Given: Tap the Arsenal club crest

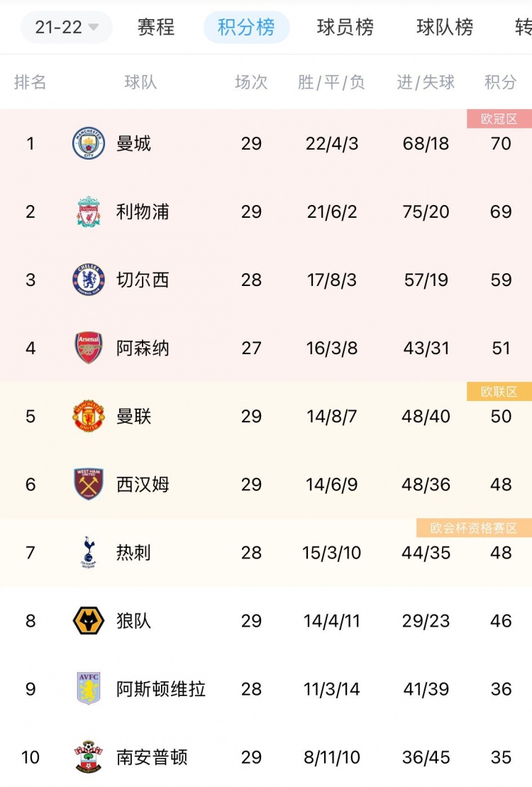Looking at the screenshot, I should (x=89, y=348).
